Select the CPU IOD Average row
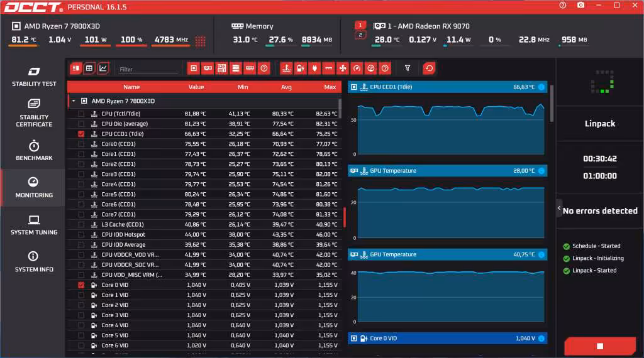Screen dimensions: 644x358 pos(204,245)
